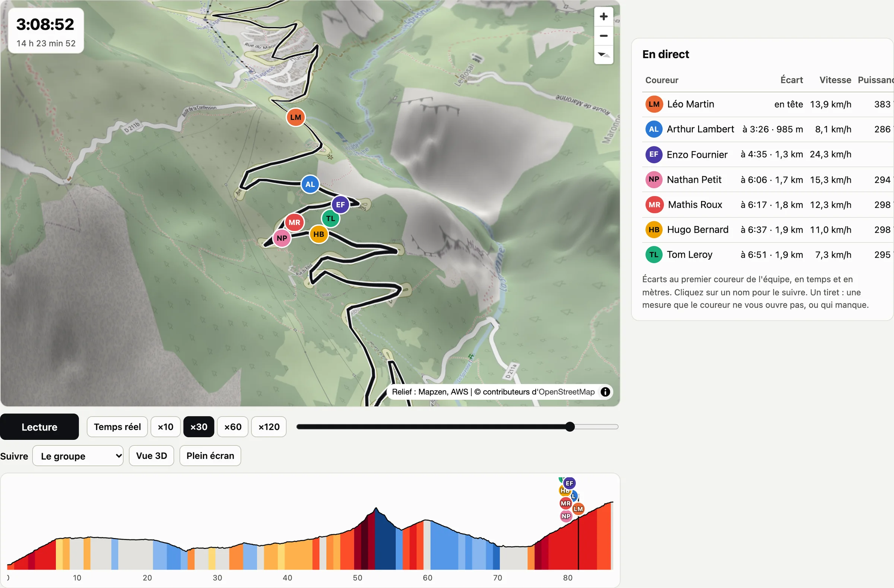Select the active ×30 speed button
This screenshot has width=894, height=588.
(x=199, y=427)
